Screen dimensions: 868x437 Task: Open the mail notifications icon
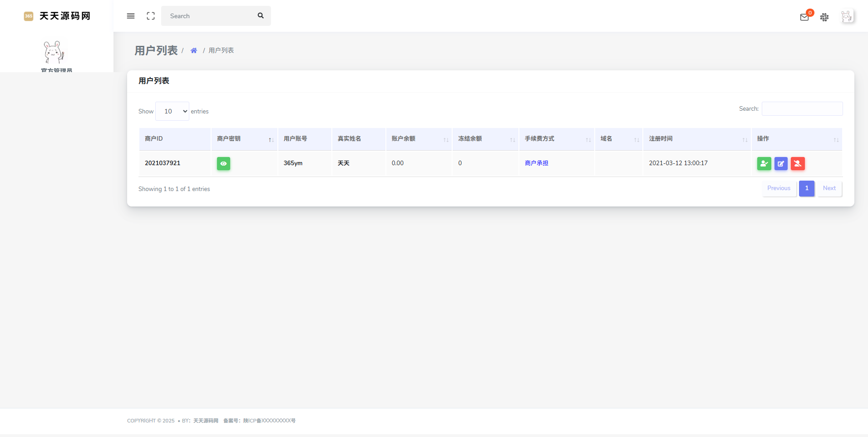coord(804,17)
